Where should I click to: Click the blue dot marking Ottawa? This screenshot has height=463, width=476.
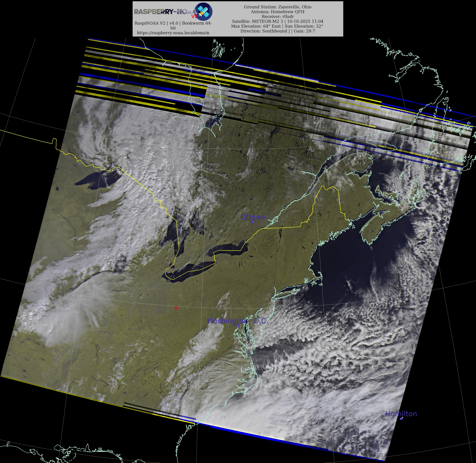253,222
